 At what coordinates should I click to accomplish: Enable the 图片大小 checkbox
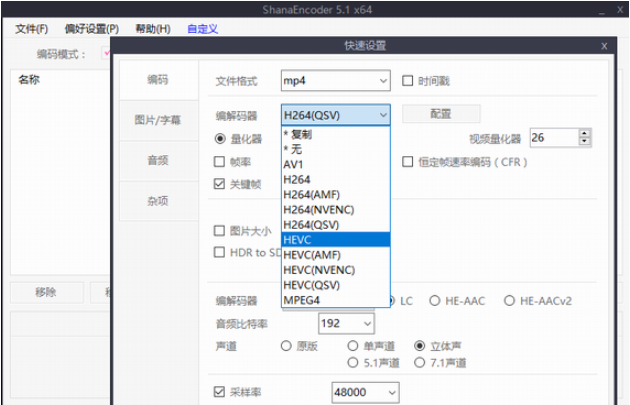(220, 231)
